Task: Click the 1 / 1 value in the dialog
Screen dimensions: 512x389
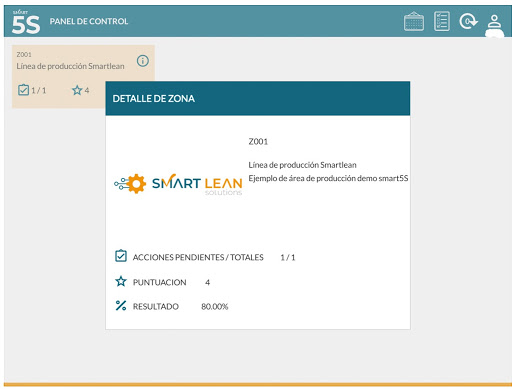Action: [x=288, y=257]
